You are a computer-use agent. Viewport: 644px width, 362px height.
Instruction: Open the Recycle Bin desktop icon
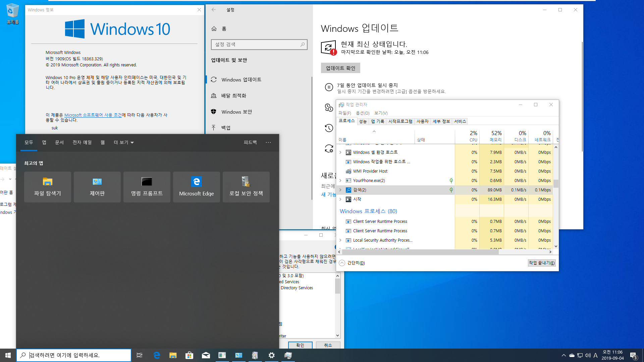click(x=13, y=14)
